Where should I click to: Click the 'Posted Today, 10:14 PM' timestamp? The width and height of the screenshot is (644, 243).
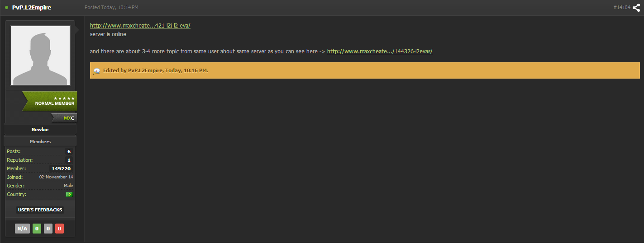click(x=111, y=8)
